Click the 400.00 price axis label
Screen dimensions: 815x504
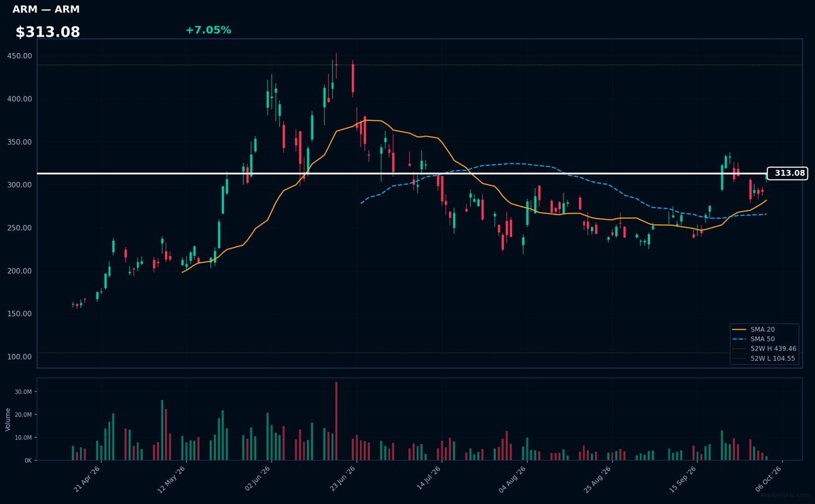coord(21,99)
